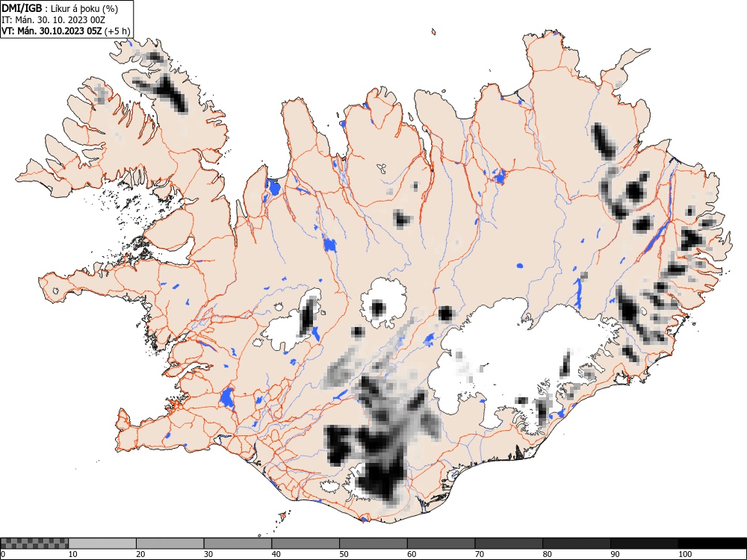The height and width of the screenshot is (560, 747).
Task: Select the 30–40 percent legend swatch
Action: 238,544
